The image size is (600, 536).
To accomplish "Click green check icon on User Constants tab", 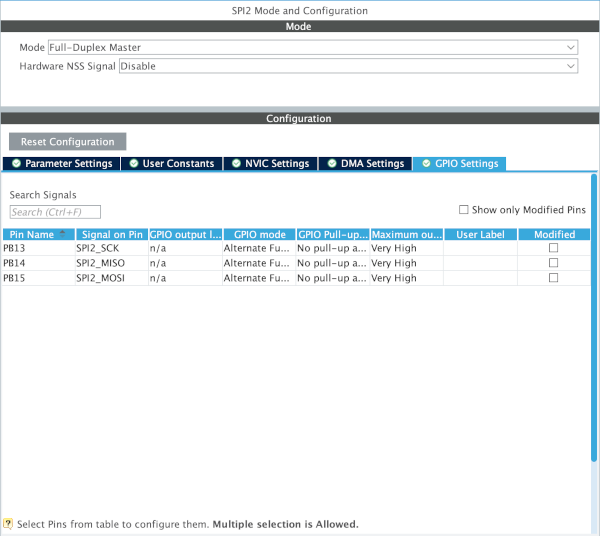I will point(134,164).
